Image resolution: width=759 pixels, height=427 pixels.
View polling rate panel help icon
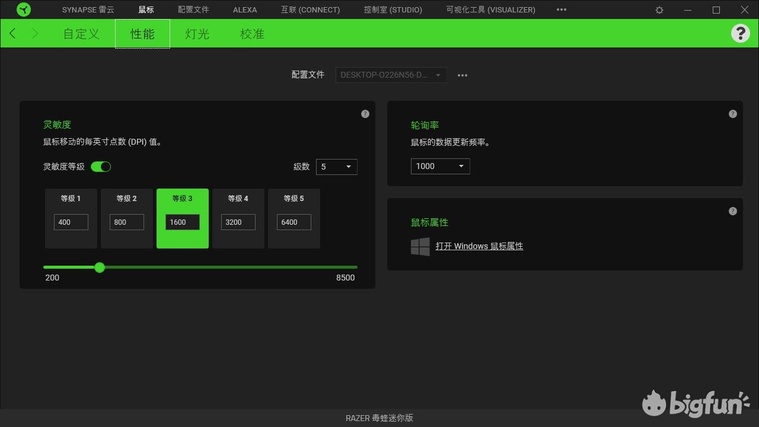coord(733,114)
